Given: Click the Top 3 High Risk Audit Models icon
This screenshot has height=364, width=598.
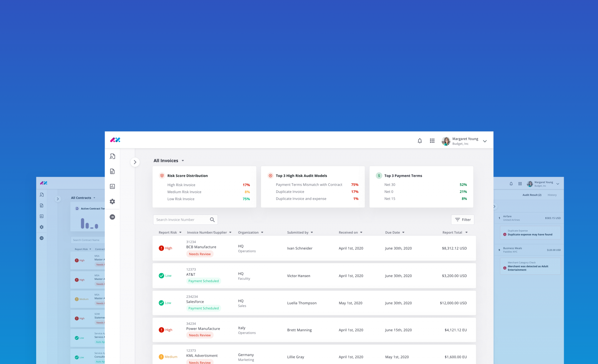Looking at the screenshot, I should [x=270, y=176].
